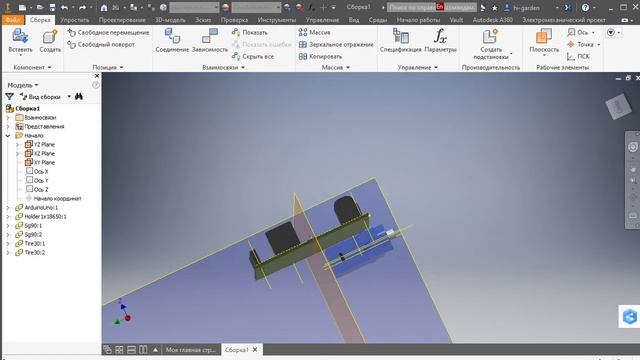Click the Redo arrow
Viewport: 640px width, 360px height.
point(82,7)
